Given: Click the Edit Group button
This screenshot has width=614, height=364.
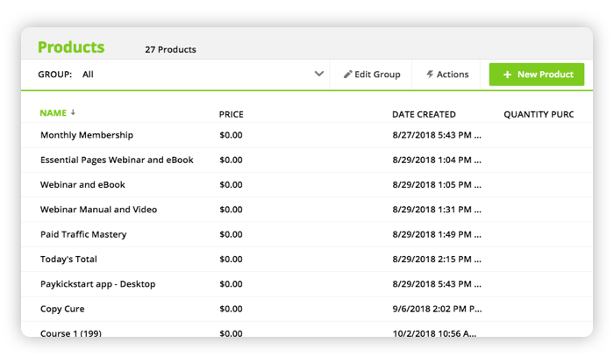Looking at the screenshot, I should pos(372,75).
